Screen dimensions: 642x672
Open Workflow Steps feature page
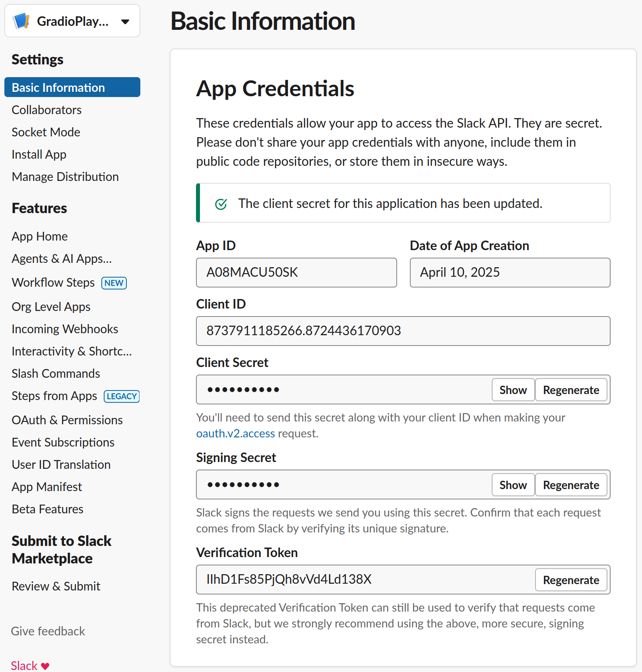click(x=53, y=282)
